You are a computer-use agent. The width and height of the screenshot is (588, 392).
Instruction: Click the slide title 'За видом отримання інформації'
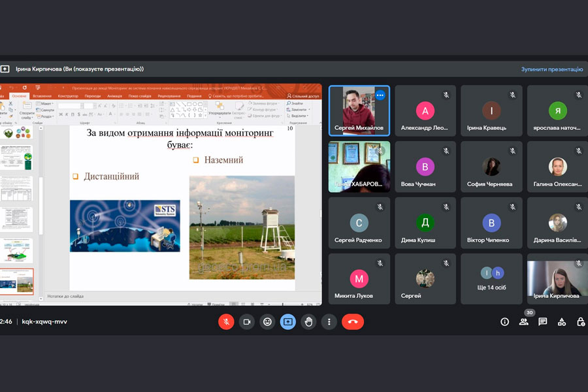[180, 139]
